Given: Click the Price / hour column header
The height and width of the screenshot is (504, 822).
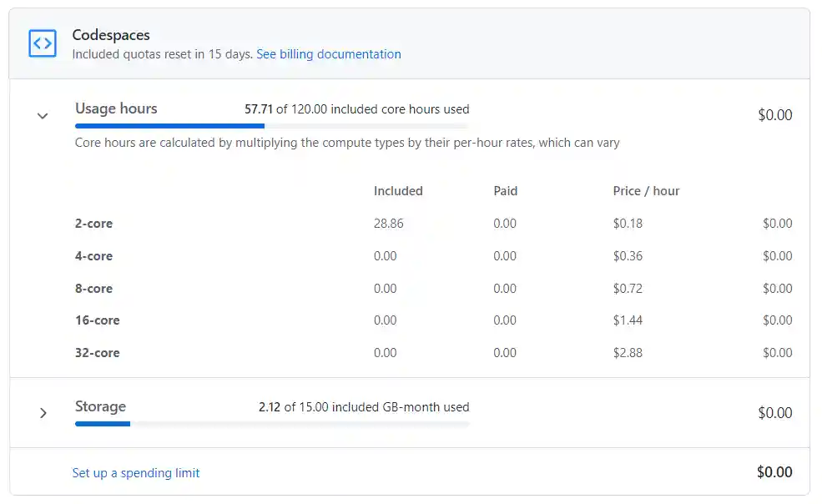Looking at the screenshot, I should [x=645, y=191].
